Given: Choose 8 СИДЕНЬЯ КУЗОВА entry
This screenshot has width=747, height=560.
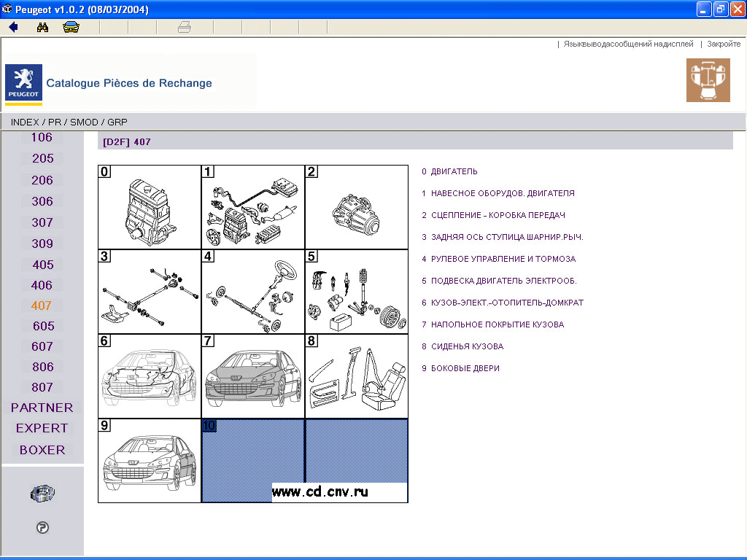Looking at the screenshot, I should tap(462, 346).
